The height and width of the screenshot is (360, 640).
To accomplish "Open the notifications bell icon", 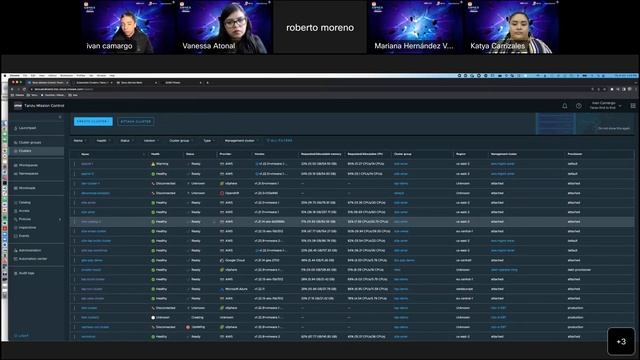I will point(565,106).
